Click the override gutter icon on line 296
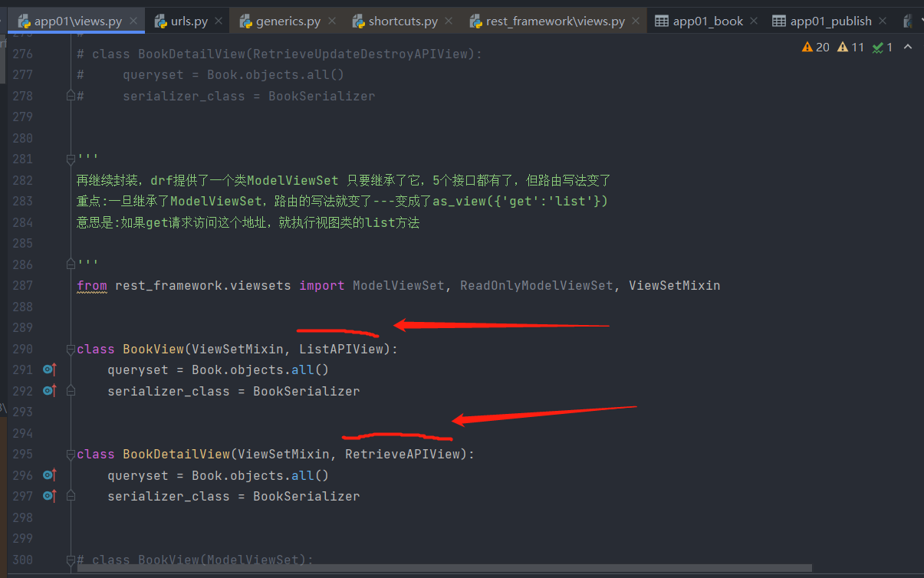Viewport: 924px width, 578px height. click(x=50, y=475)
